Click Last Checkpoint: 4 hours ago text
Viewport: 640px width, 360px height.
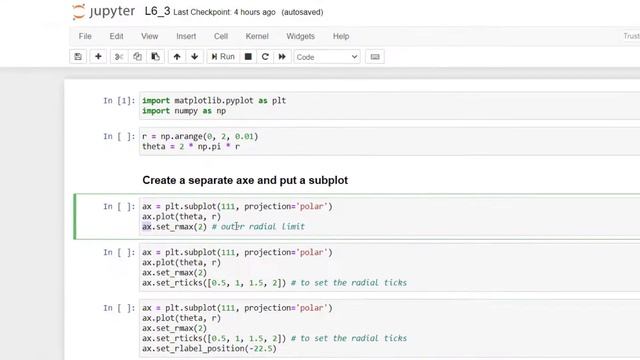[224, 12]
